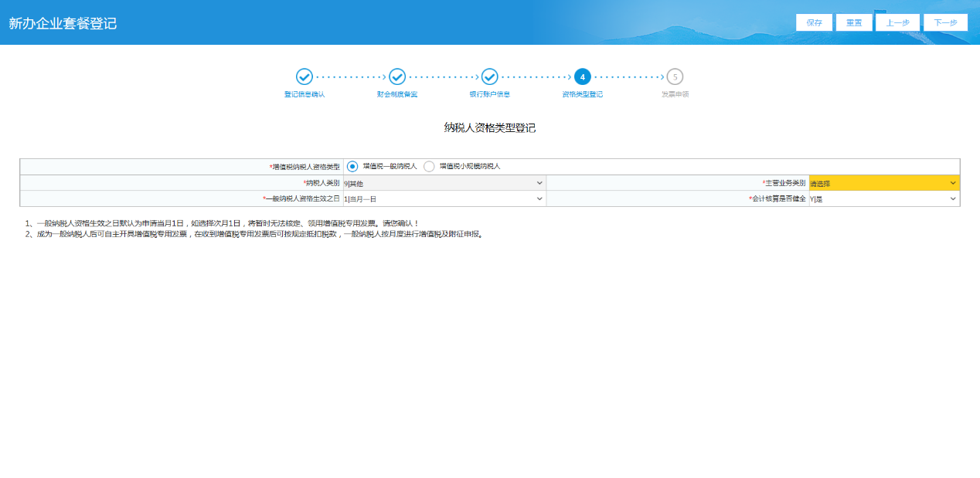The width and height of the screenshot is (980, 478).
Task: Click the 重置 button
Action: tap(854, 22)
